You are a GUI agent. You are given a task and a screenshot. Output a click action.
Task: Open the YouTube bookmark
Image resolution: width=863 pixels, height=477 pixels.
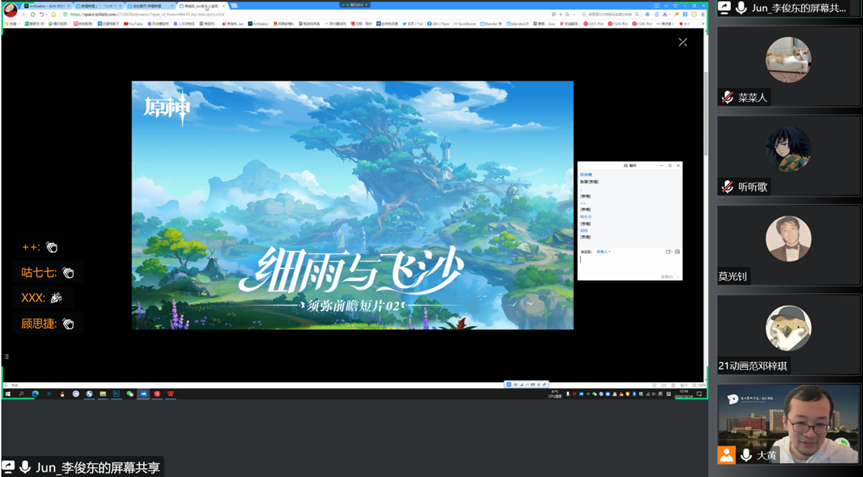(x=133, y=24)
